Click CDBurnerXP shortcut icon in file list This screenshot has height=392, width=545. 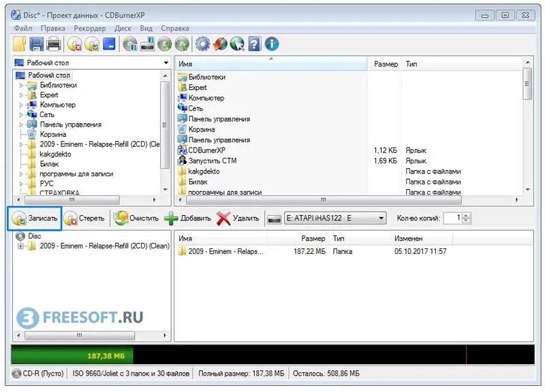182,150
